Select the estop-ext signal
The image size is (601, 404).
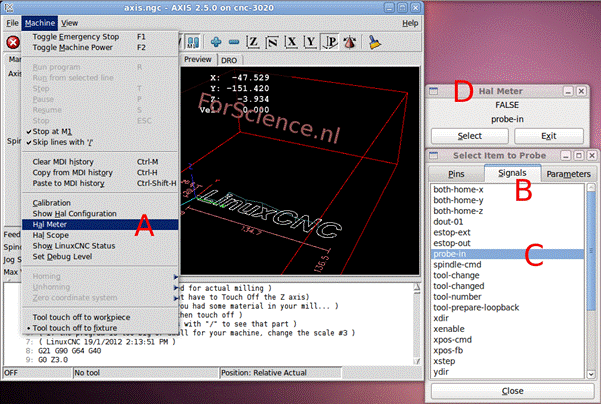tap(507, 232)
